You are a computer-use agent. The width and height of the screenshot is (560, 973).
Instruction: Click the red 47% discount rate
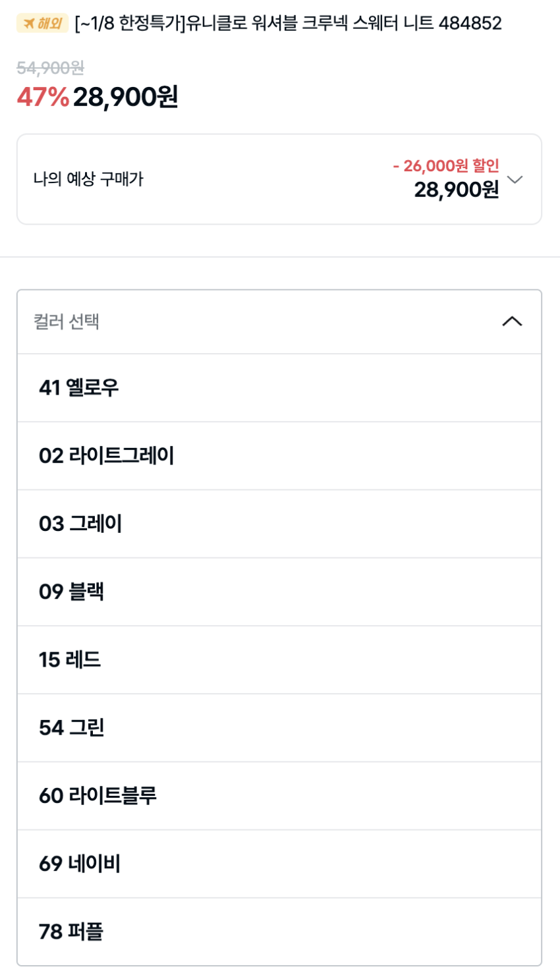tap(43, 97)
